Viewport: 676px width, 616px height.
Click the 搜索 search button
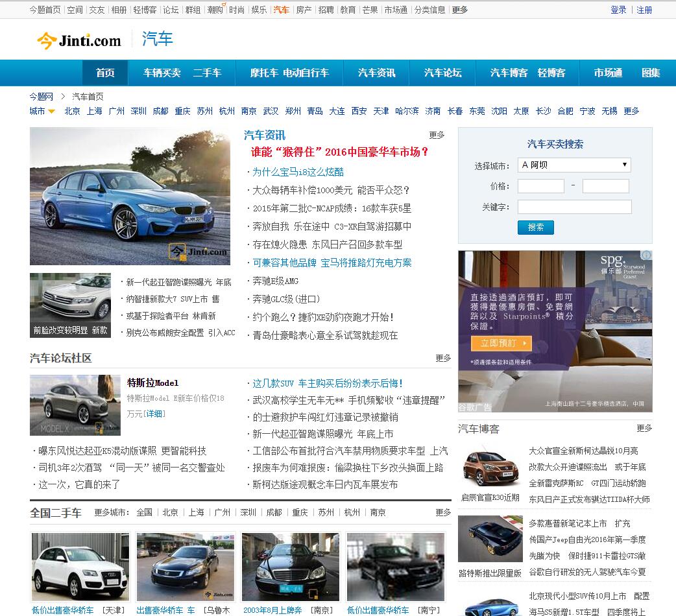click(x=535, y=227)
